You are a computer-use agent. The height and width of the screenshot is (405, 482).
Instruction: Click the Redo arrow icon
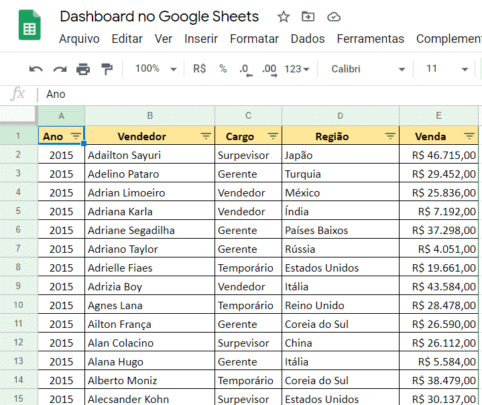(x=60, y=69)
